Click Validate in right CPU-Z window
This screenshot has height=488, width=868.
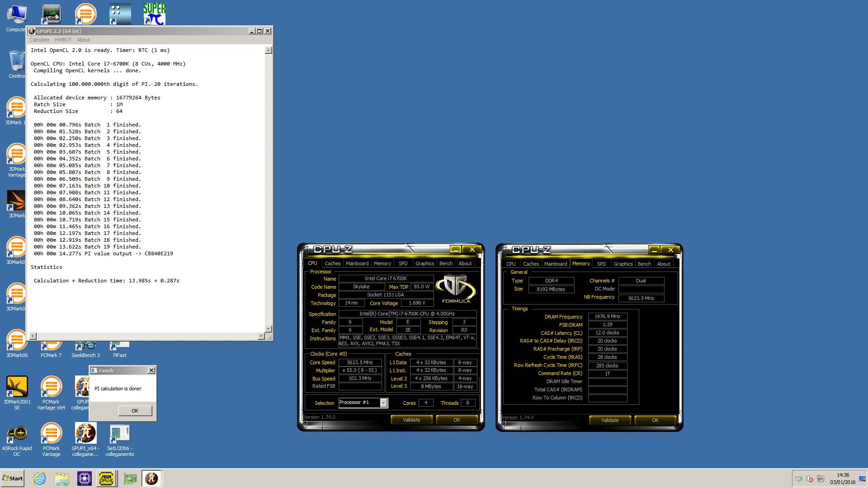click(x=610, y=420)
